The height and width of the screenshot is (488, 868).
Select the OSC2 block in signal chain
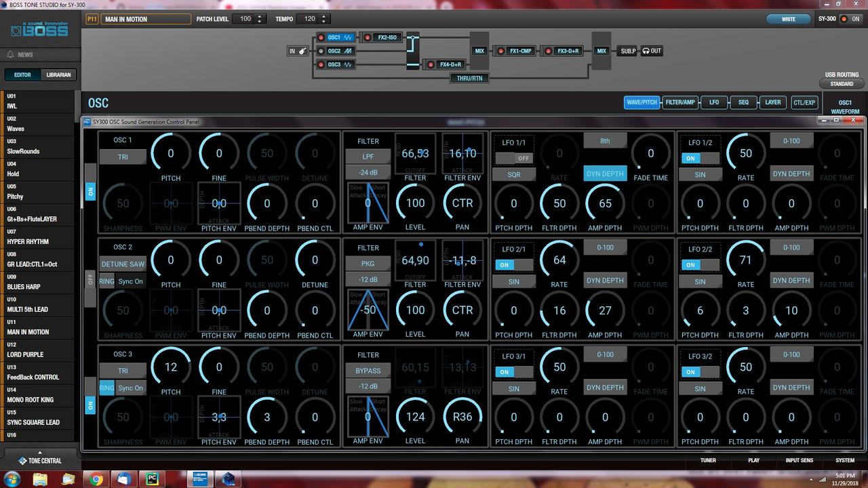340,51
